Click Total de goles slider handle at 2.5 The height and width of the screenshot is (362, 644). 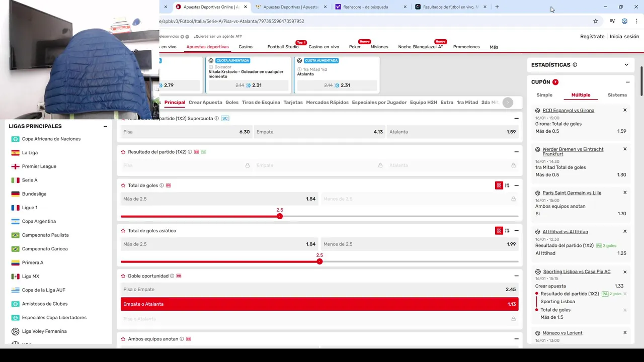click(x=280, y=216)
